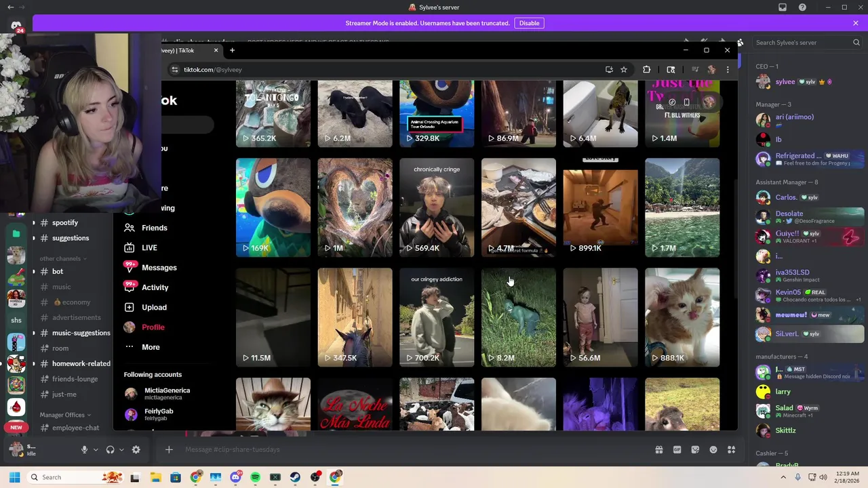
Task: Deafen audio with headphones icon
Action: pos(110,449)
